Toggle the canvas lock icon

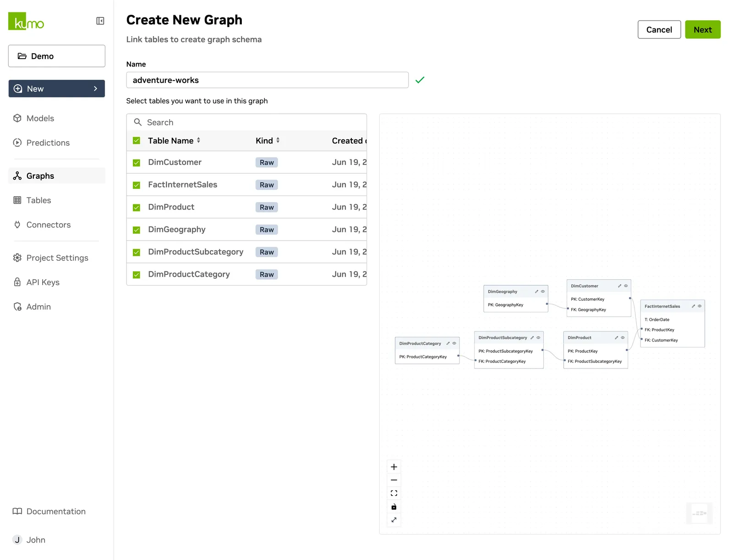394,506
